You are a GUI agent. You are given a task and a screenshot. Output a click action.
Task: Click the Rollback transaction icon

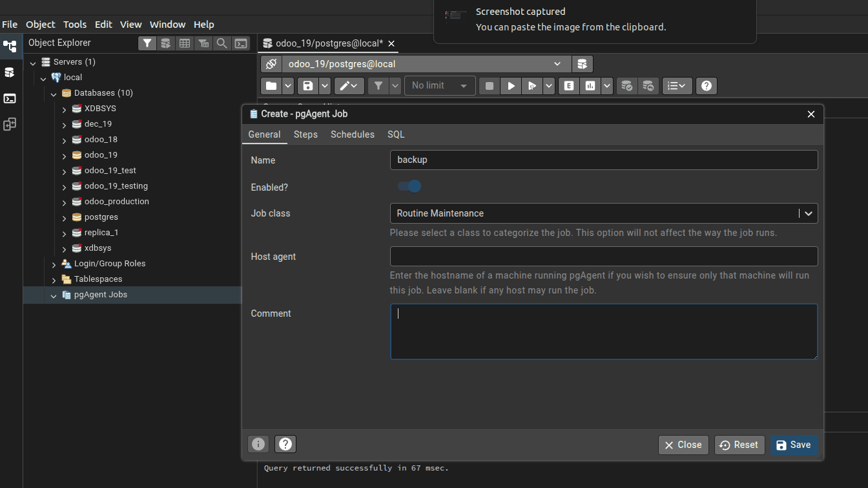[x=648, y=85]
